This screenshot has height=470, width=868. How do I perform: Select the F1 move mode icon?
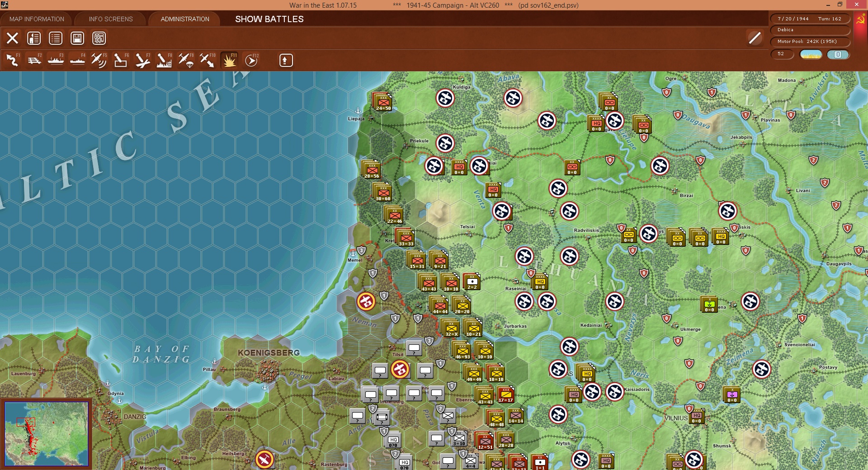(13, 60)
